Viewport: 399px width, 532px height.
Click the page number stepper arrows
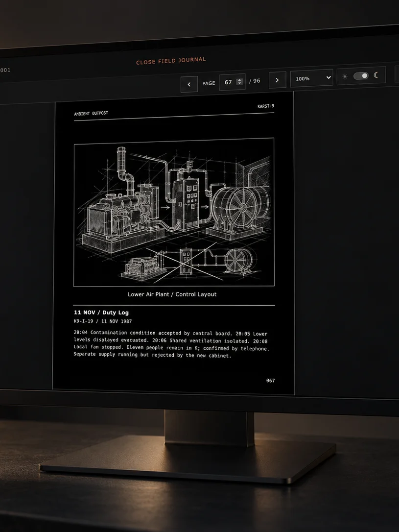(239, 81)
